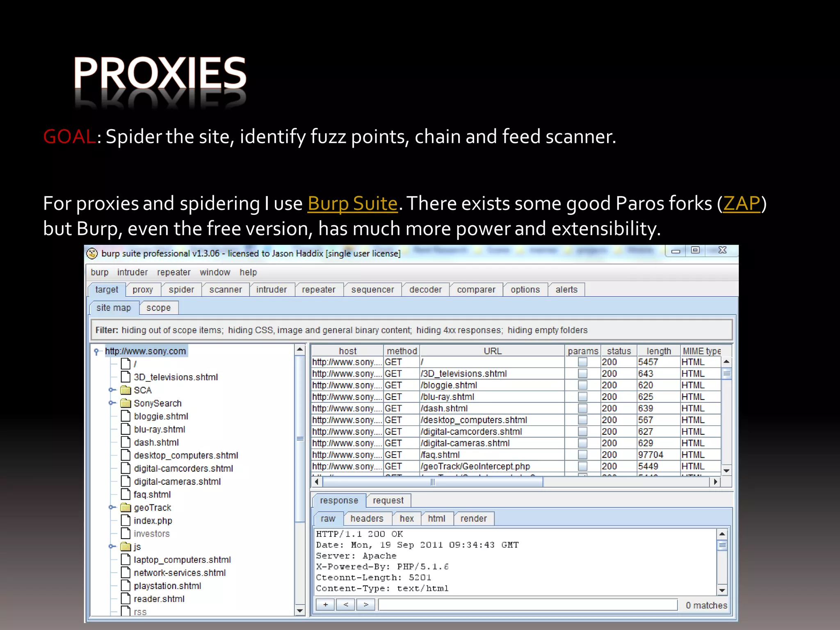The image size is (840, 630).
Task: Toggle params checkbox for /desktop_computers.shtml row
Action: coord(582,420)
